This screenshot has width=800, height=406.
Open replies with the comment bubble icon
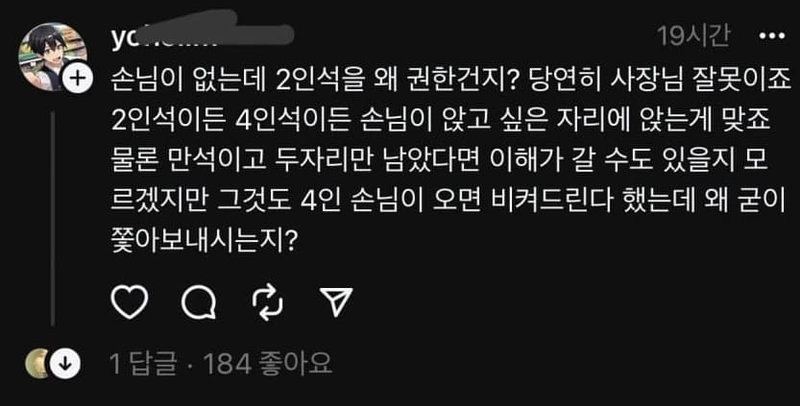pos(198,302)
